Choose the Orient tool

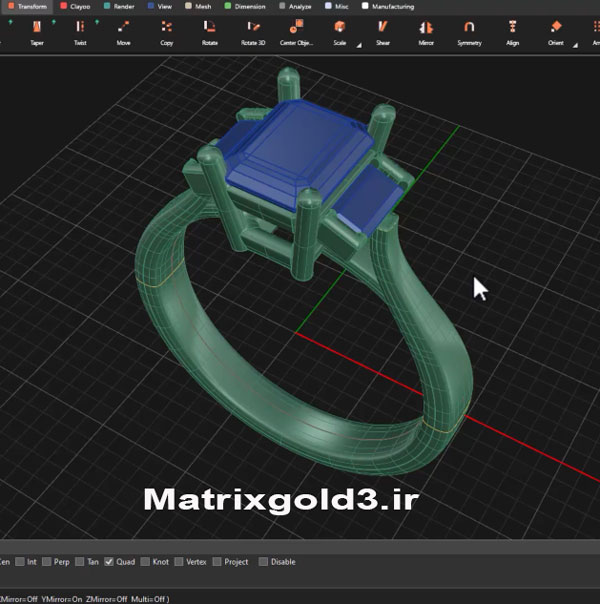pos(556,33)
